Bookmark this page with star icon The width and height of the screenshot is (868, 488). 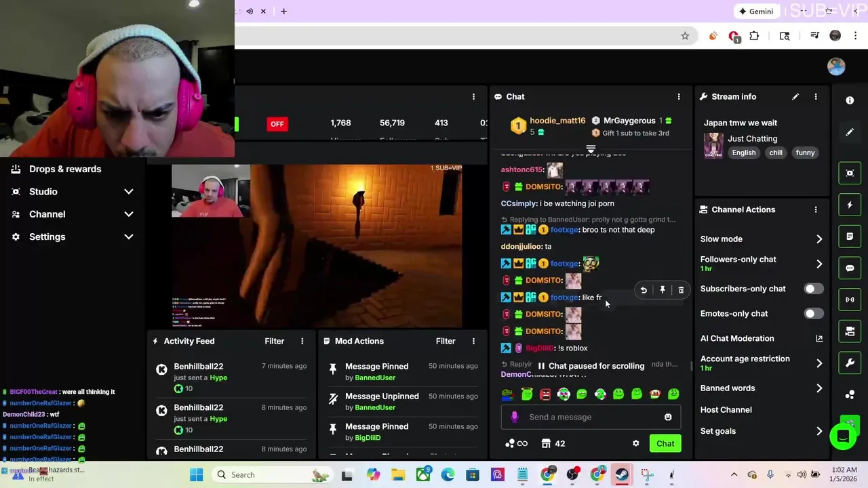685,36
